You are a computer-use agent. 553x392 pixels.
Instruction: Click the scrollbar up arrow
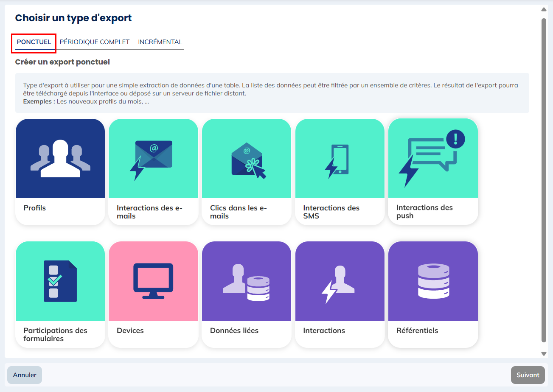tap(544, 9)
